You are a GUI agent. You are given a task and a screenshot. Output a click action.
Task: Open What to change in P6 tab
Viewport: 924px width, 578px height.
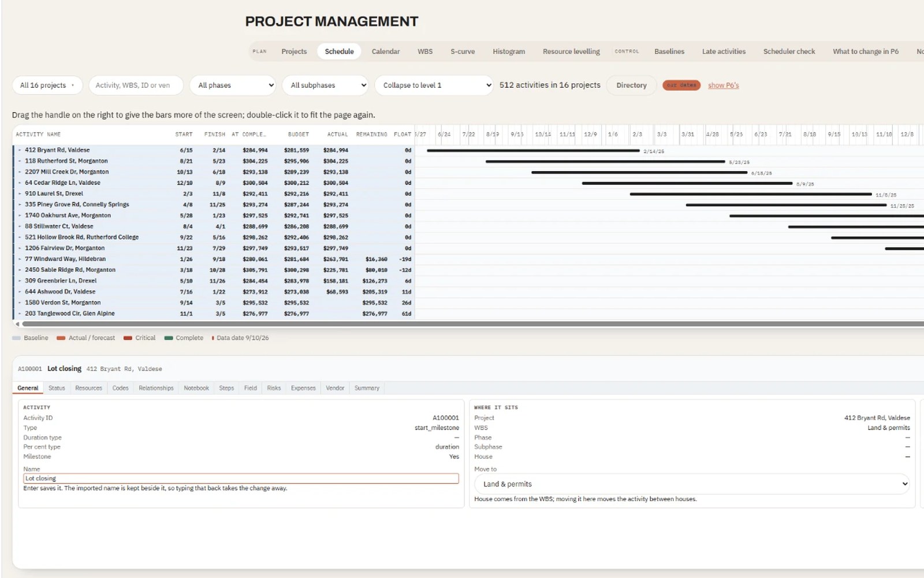(865, 51)
